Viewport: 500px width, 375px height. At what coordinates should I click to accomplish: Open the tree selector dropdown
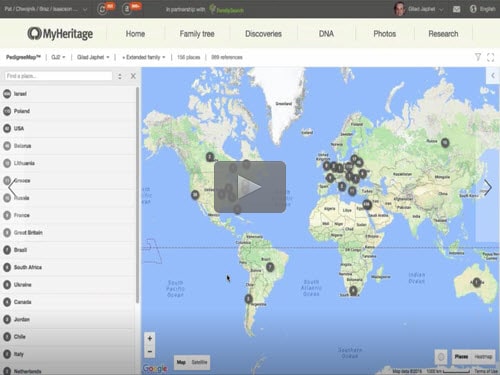(x=58, y=57)
